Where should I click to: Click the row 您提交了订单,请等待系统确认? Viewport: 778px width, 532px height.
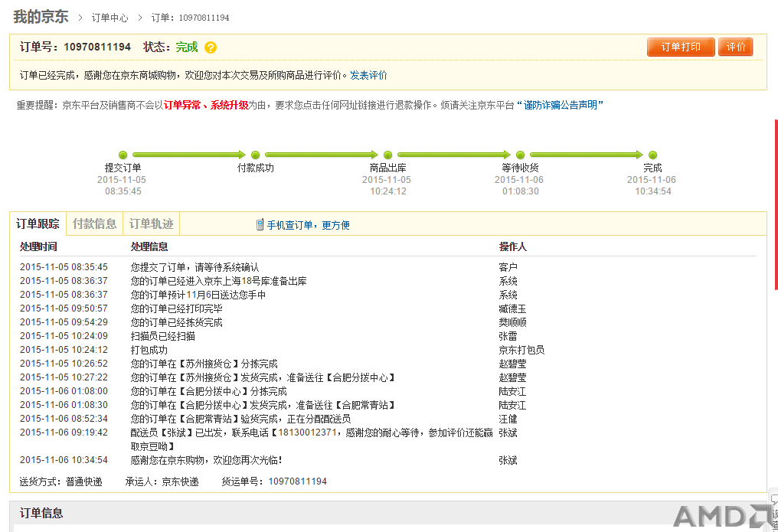388,267
